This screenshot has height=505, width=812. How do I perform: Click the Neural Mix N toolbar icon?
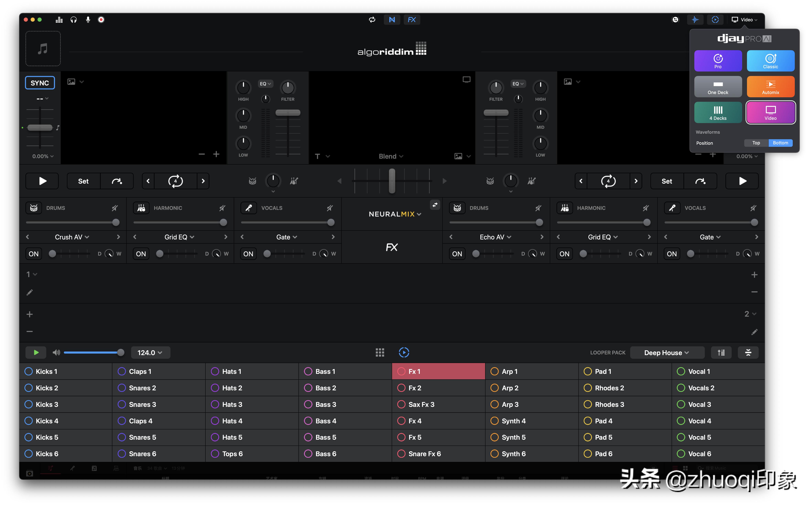pos(392,20)
